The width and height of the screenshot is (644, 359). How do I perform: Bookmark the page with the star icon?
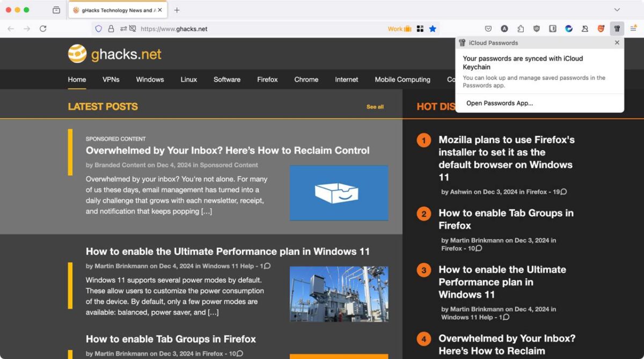point(433,28)
